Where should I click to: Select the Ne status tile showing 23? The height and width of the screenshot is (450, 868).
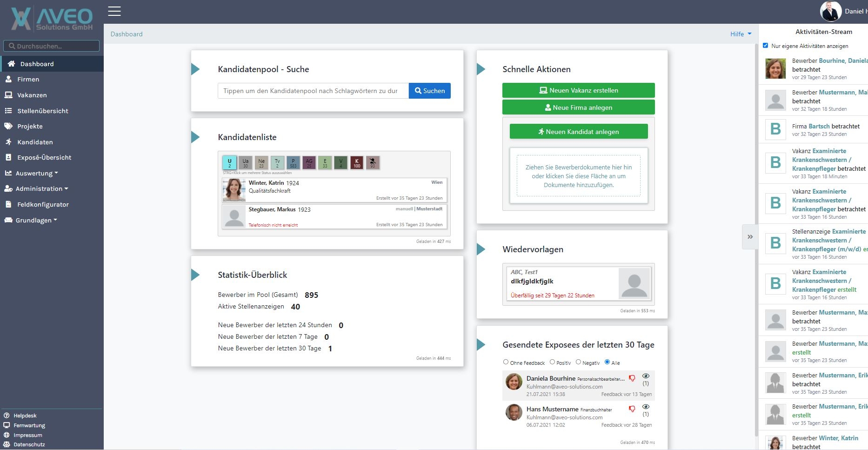261,163
